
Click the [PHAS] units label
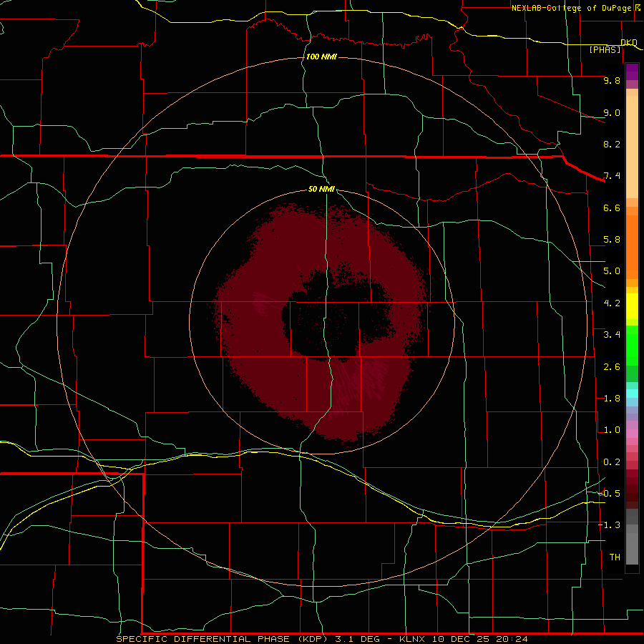[x=605, y=49]
